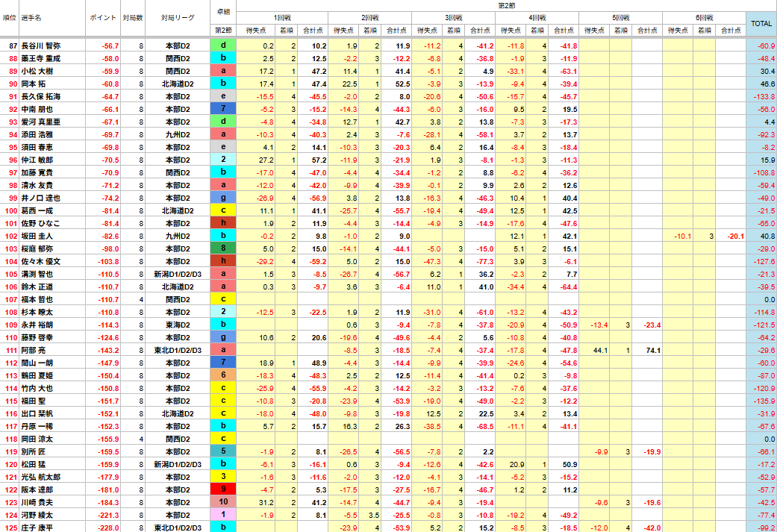Click 新潟D1/D2/D3 league in 溝渕 智也 row

(178, 275)
